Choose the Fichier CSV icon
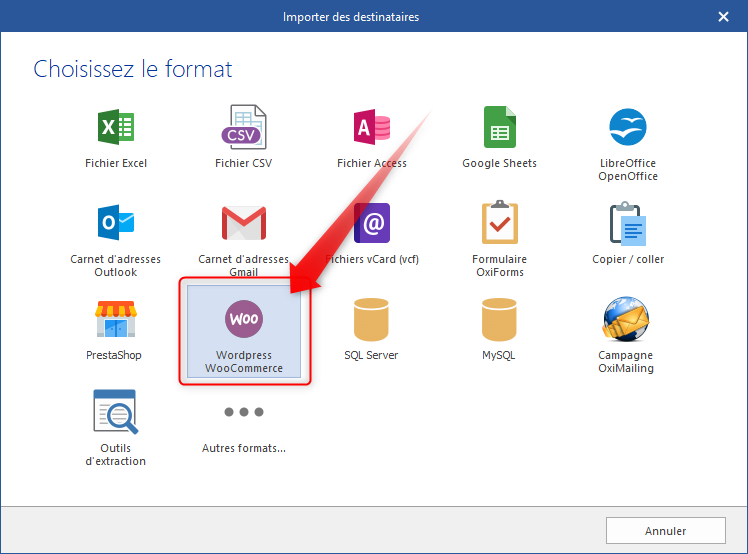This screenshot has width=748, height=554. point(244,127)
